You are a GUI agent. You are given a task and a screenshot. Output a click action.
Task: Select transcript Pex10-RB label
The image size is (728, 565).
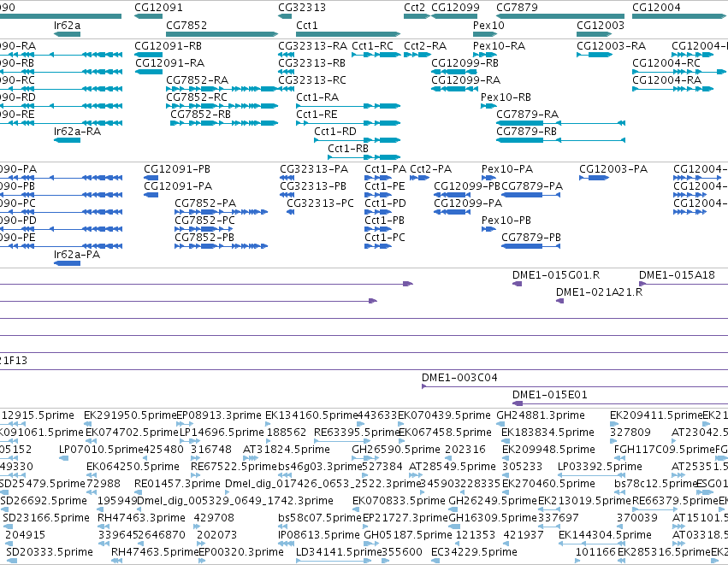pyautogui.click(x=506, y=97)
